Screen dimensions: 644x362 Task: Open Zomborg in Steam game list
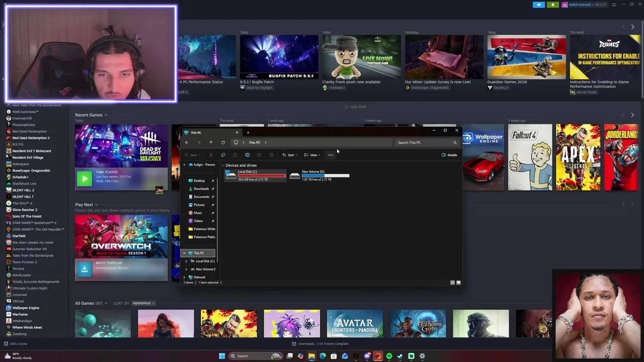click(x=19, y=334)
